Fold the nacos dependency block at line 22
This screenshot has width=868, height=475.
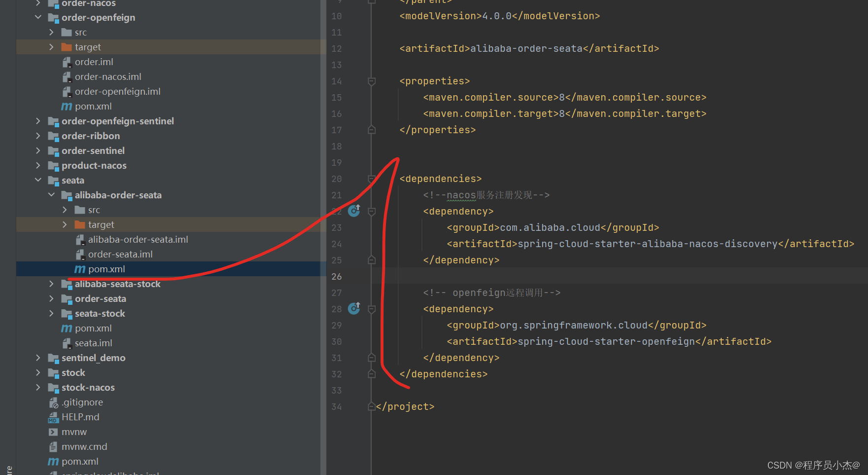(x=372, y=211)
